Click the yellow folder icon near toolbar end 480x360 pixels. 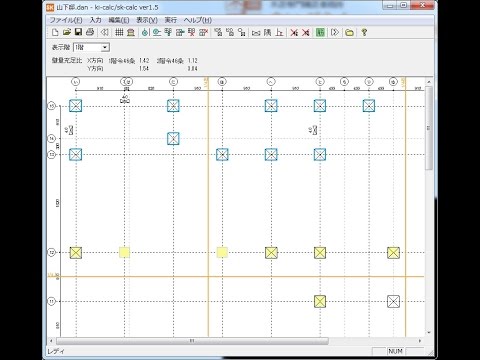[x=349, y=32]
